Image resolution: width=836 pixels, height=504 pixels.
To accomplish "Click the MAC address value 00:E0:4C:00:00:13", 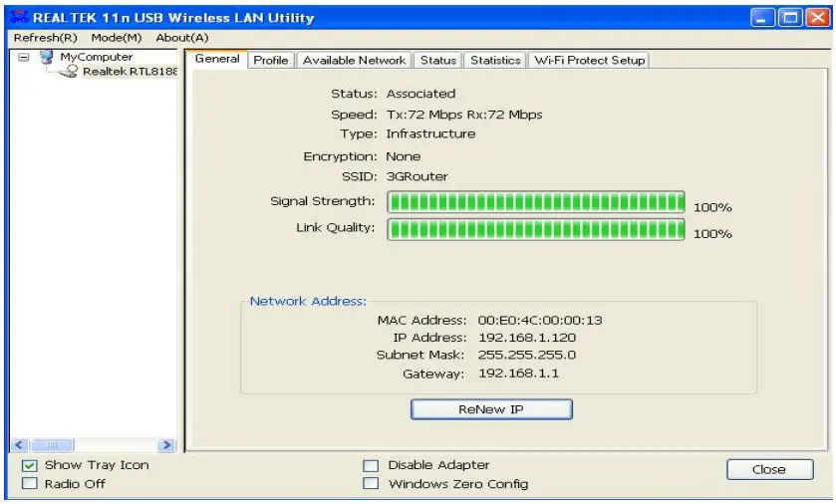I will (x=540, y=320).
